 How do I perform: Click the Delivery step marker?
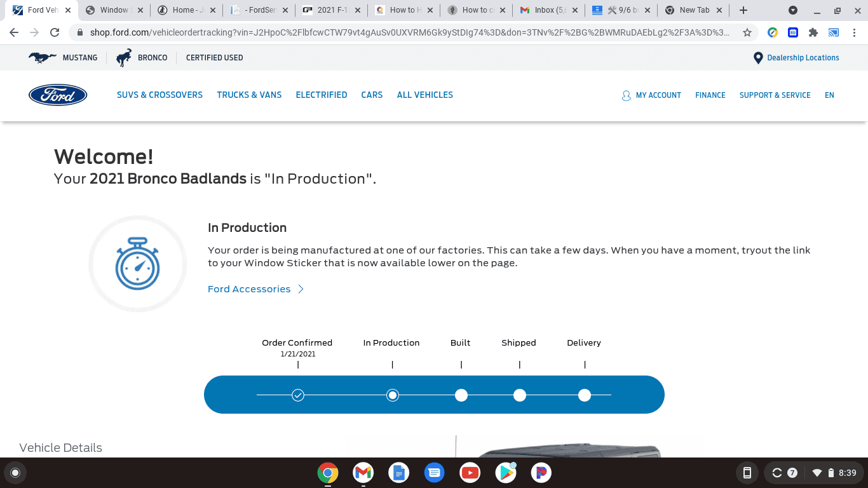(585, 395)
